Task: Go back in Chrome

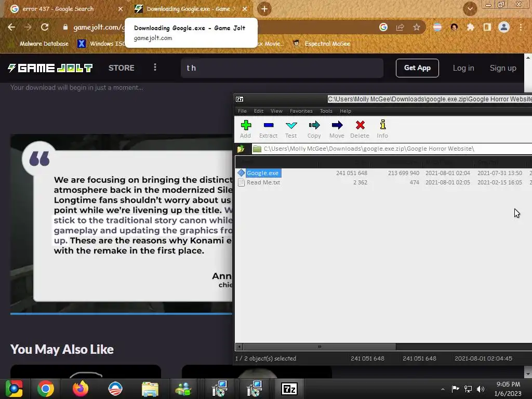Action: click(x=11, y=27)
